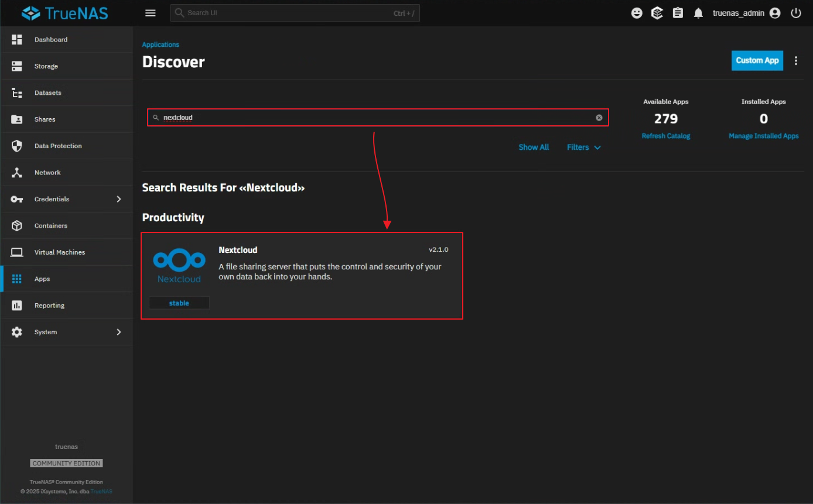Click the Storage drives icon
The height and width of the screenshot is (504, 813).
point(17,66)
